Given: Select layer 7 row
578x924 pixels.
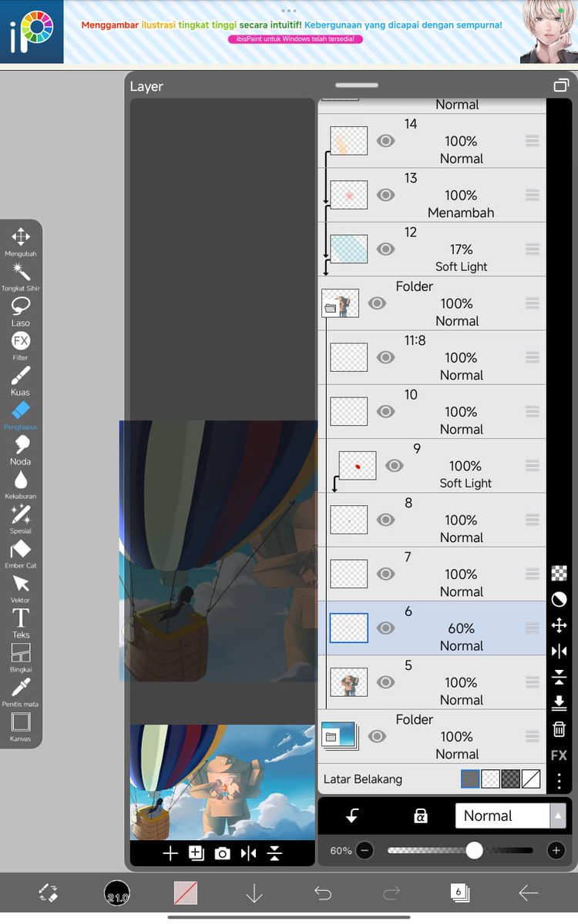Looking at the screenshot, I should click(432, 574).
